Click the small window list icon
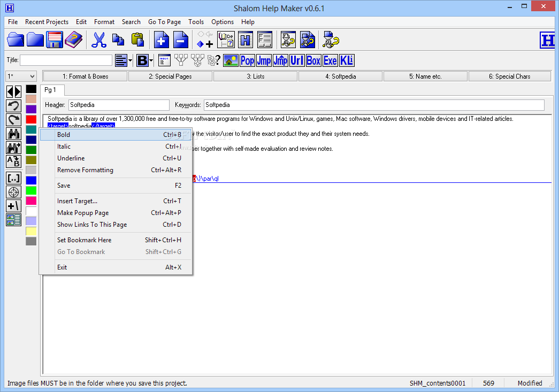Viewport: 559px width, 392px height. point(164,60)
